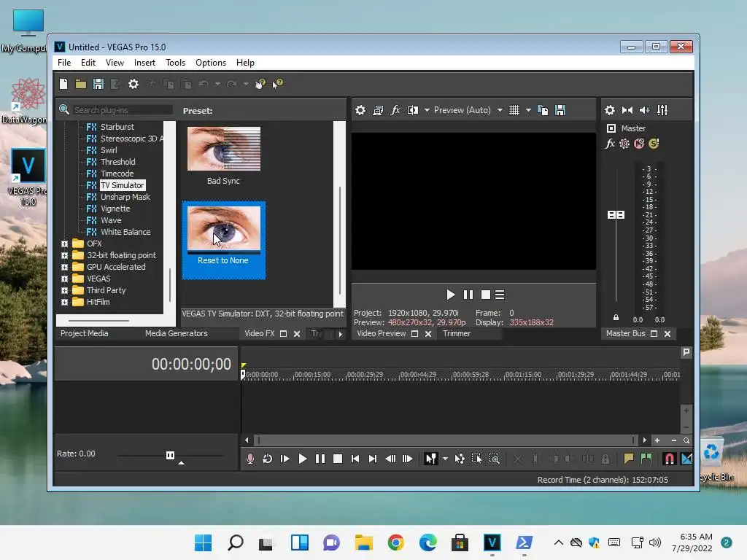Pause timeline playback in transport bar
This screenshot has width=747, height=560.
320,459
